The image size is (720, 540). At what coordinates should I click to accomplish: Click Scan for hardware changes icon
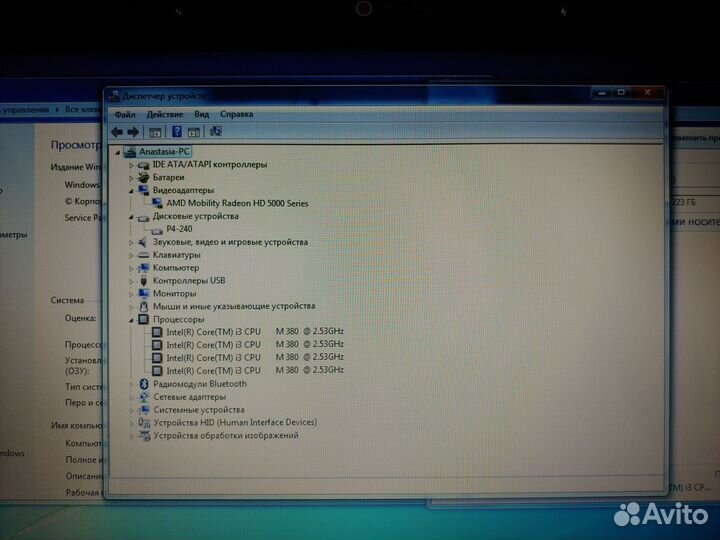215,132
